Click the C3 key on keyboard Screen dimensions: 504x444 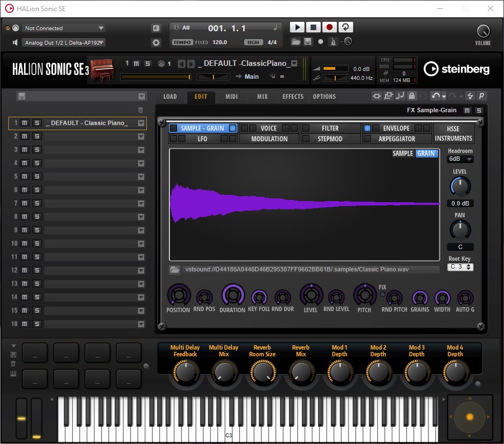click(228, 434)
